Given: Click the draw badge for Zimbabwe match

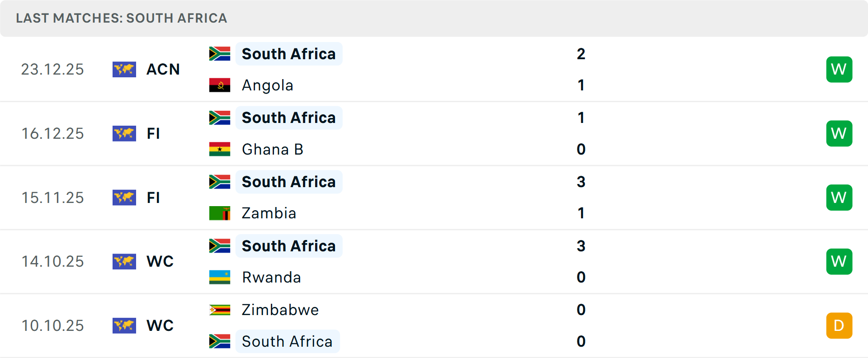Looking at the screenshot, I should tap(839, 325).
